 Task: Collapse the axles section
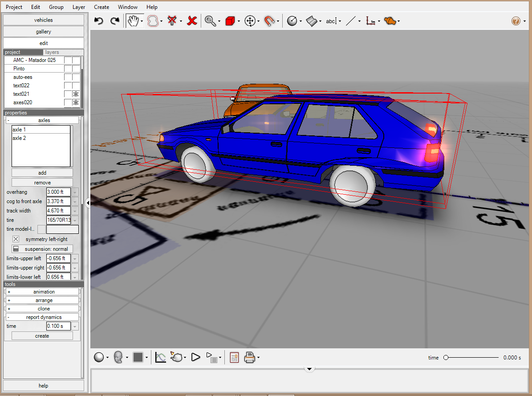42,120
